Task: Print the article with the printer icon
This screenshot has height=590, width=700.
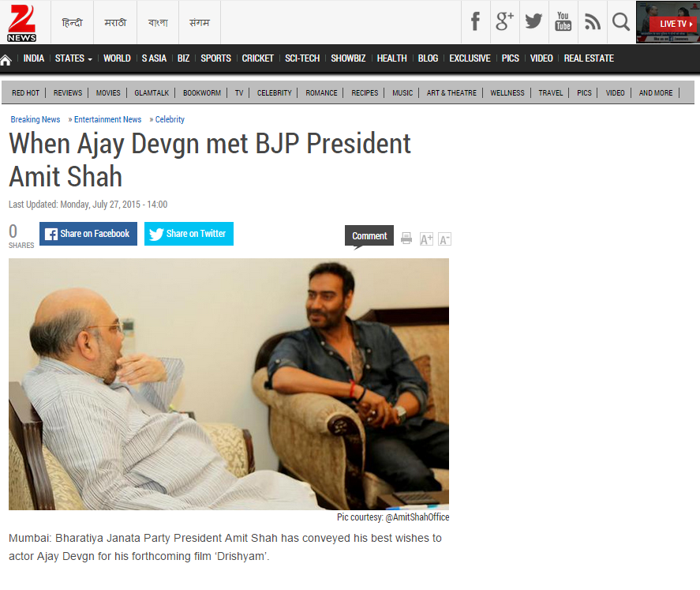Action: coord(406,238)
